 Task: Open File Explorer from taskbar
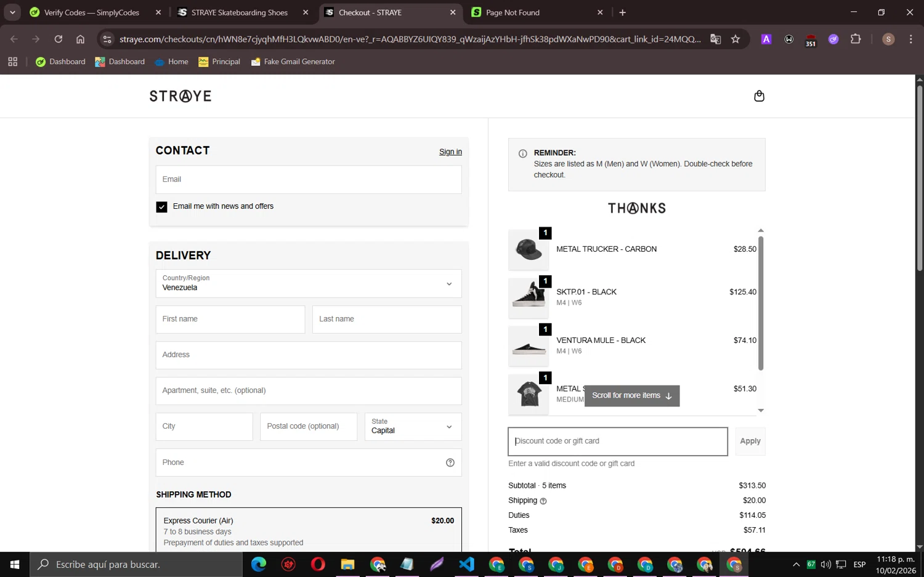tap(347, 564)
